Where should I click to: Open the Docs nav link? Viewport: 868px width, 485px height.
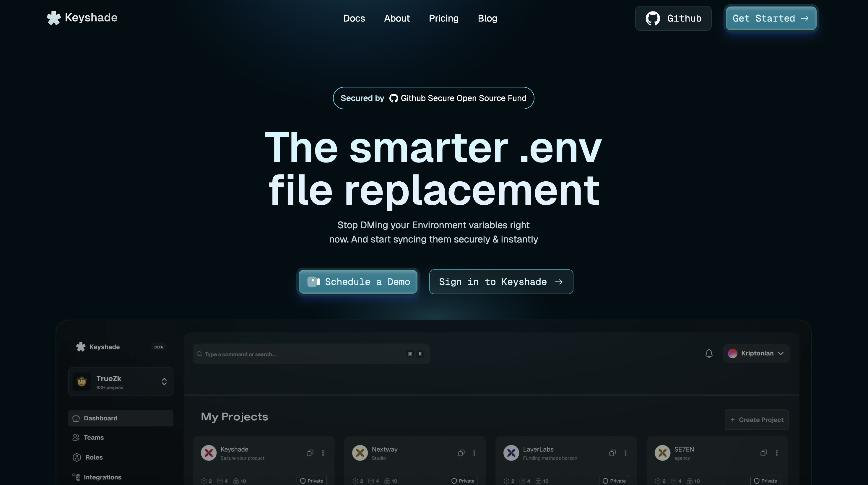354,18
